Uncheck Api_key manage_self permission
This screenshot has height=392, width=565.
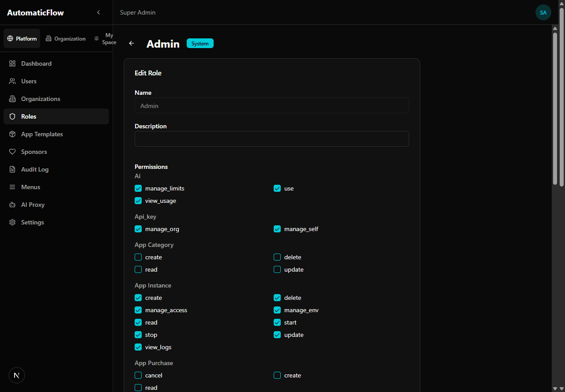277,229
